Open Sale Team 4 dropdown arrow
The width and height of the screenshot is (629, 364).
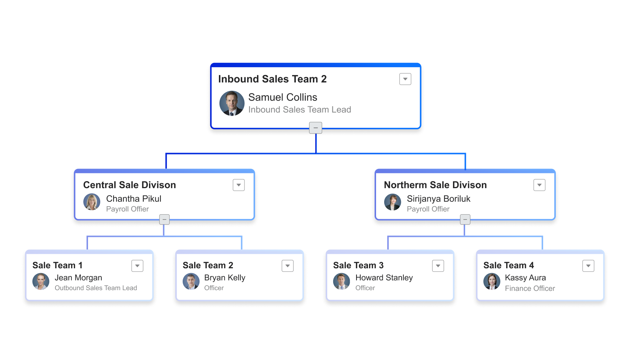(x=588, y=265)
